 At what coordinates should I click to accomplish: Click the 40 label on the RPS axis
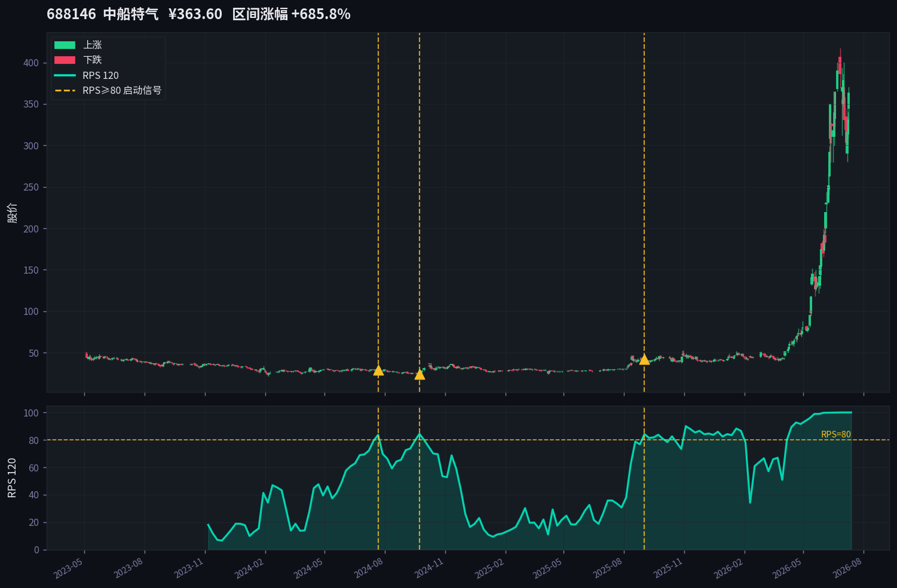(x=33, y=495)
